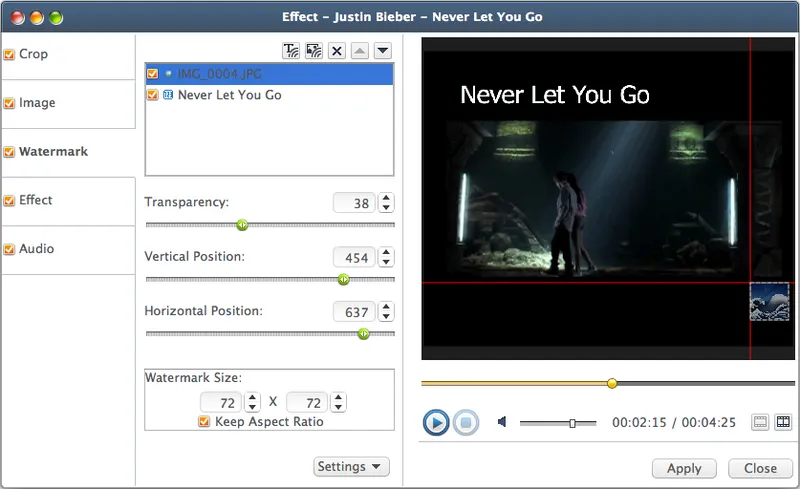Click the watermark height field
The width and height of the screenshot is (800, 489).
pos(307,402)
